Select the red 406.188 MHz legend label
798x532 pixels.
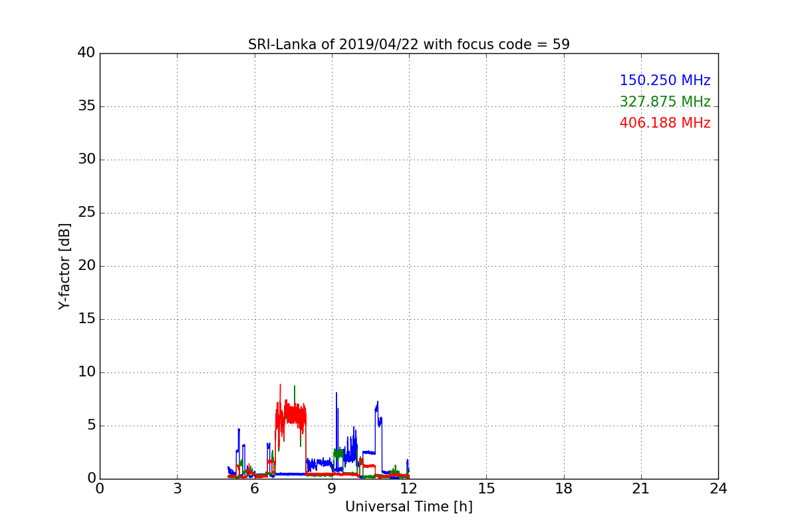pyautogui.click(x=665, y=123)
